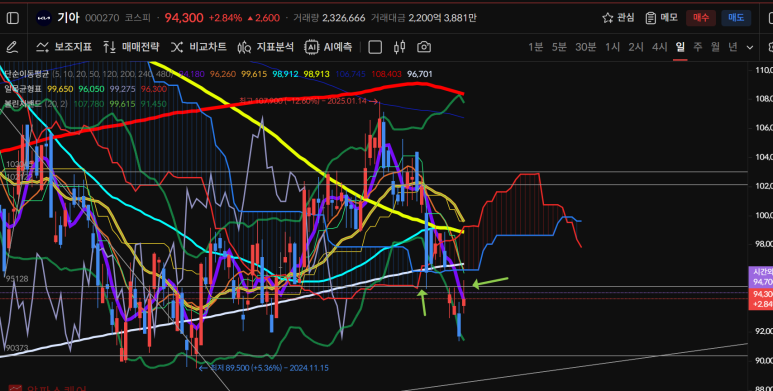This screenshot has height=391, width=773.
Task: Click Ichimoku value 99,650
Action: (60, 89)
